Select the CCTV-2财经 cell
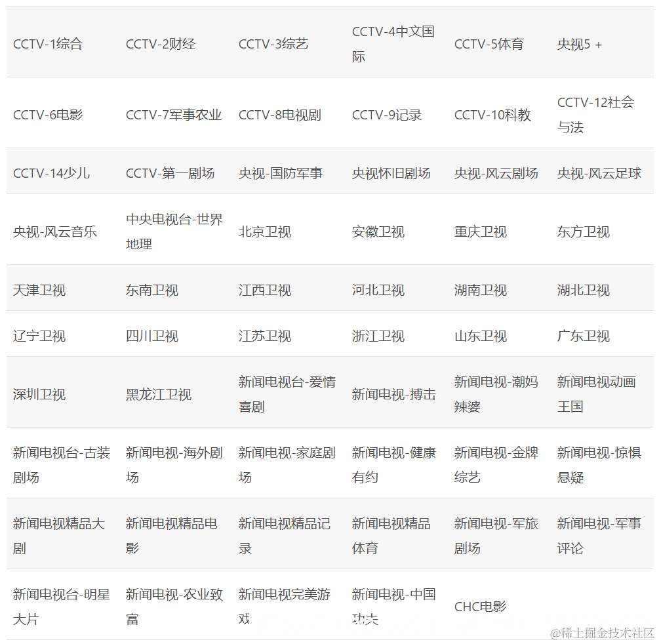Image resolution: width=659 pixels, height=644 pixels. [x=161, y=44]
